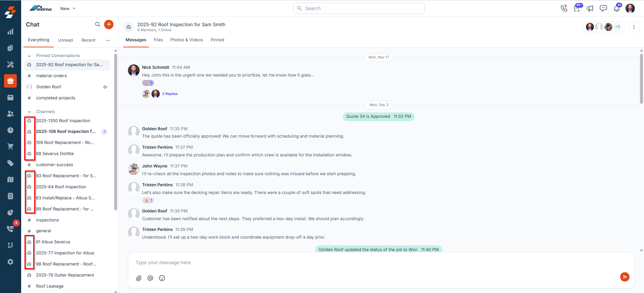Viewport: 644px width, 293px height.
Task: Open the calendar icon in left sidebar
Action: [x=10, y=97]
